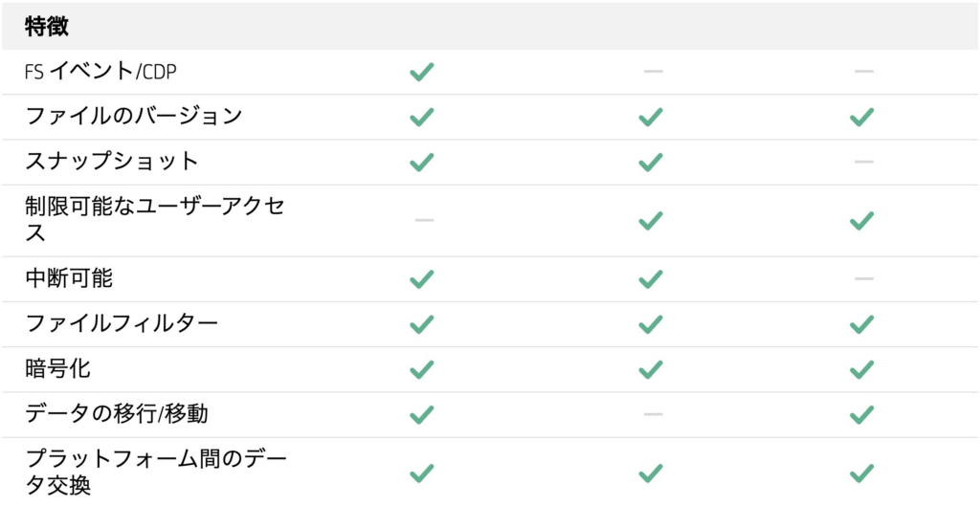This screenshot has height=506, width=980.
Task: Click second column dash for FS イベント/CDP
Action: [x=653, y=71]
